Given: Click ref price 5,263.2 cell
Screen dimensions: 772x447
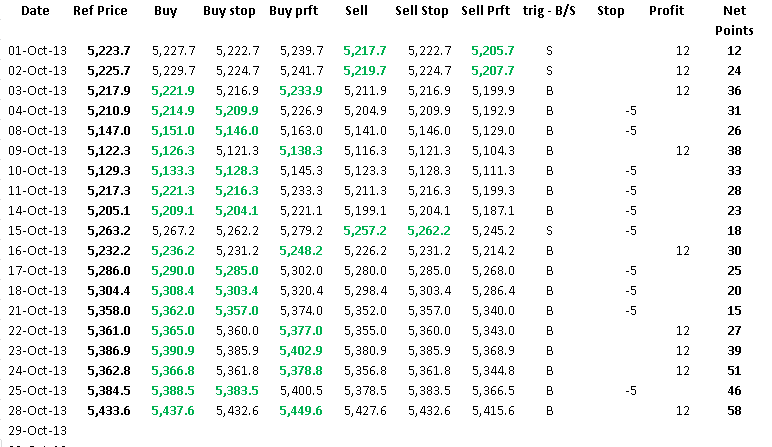Looking at the screenshot, I should [x=109, y=231].
